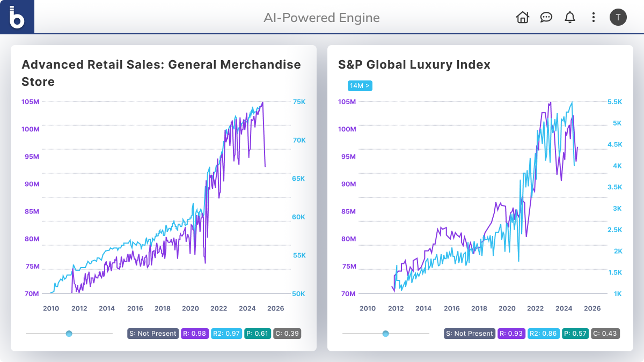
Task: Click the C: 0.39 badge
Action: tap(287, 334)
